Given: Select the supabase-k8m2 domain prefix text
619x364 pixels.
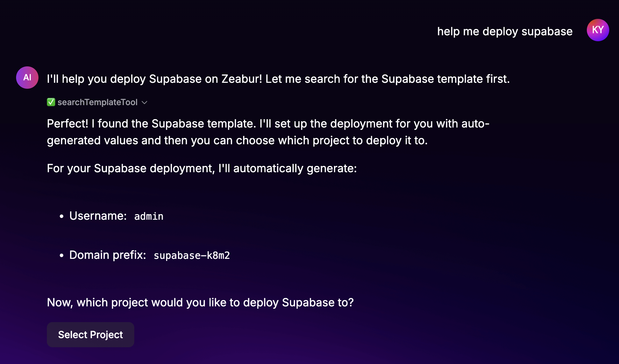Looking at the screenshot, I should tap(192, 255).
